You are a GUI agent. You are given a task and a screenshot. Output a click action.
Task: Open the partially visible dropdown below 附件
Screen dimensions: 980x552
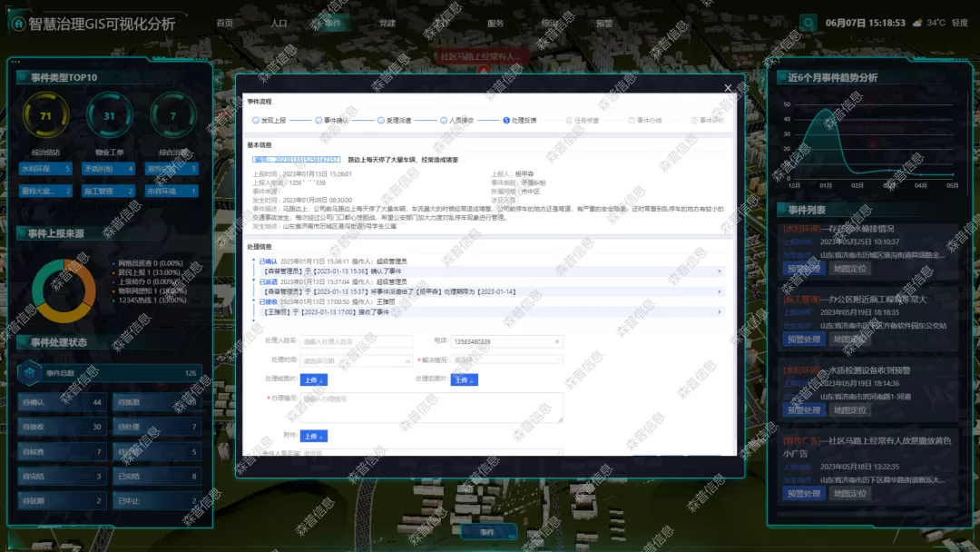pos(431,453)
